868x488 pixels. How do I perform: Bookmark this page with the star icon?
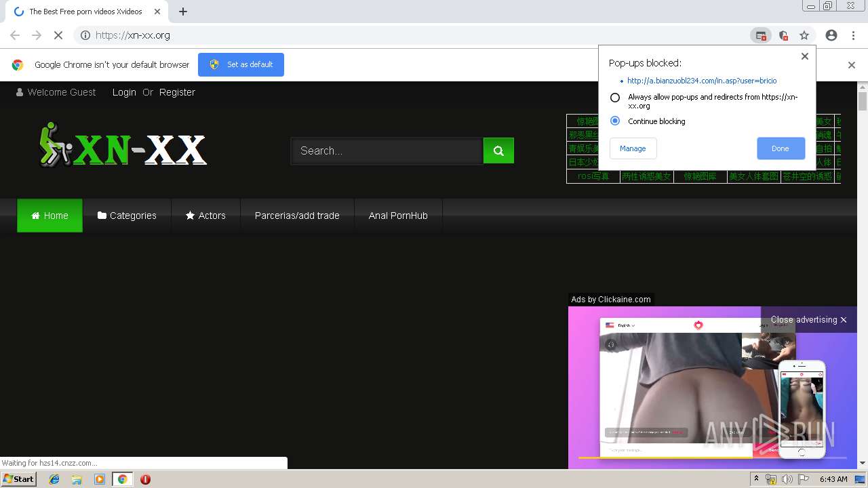tap(804, 35)
